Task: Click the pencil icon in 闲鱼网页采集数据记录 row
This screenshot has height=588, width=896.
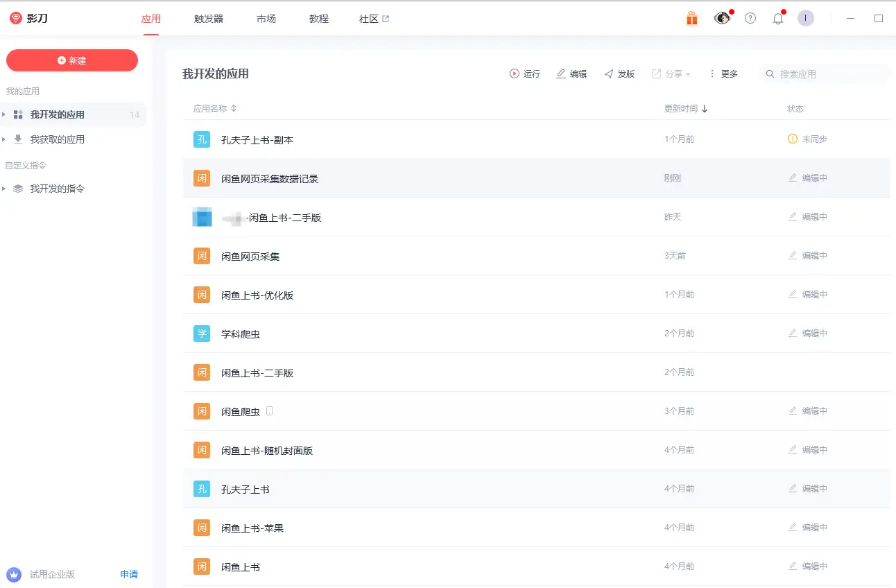Action: pyautogui.click(x=793, y=178)
